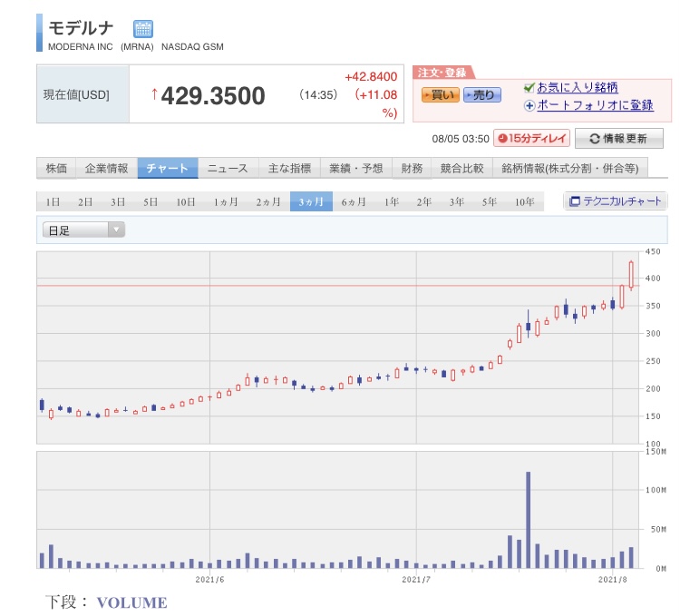Open the お気に入り銘柄 link

(x=578, y=88)
